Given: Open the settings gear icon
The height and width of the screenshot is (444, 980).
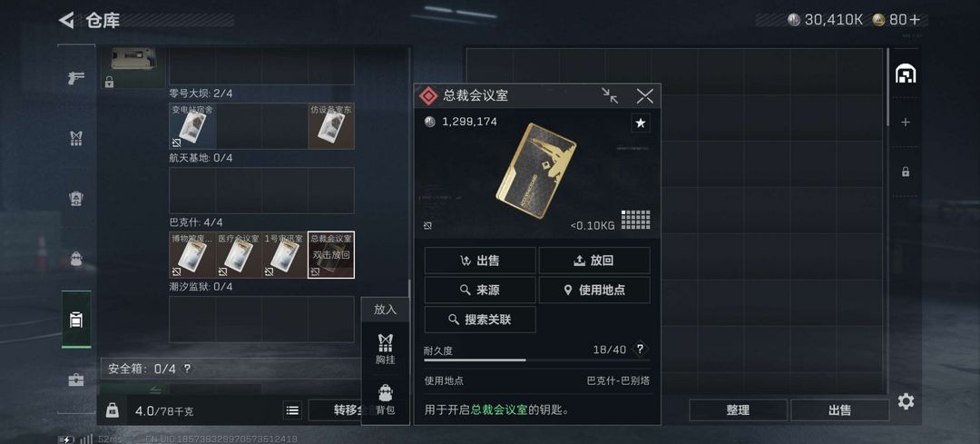Looking at the screenshot, I should click(906, 400).
